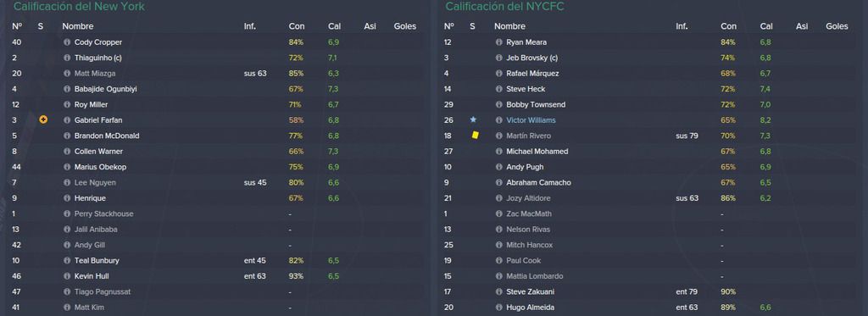Click Victor Williams' blue star icon
The image size is (868, 316).
[x=473, y=119]
